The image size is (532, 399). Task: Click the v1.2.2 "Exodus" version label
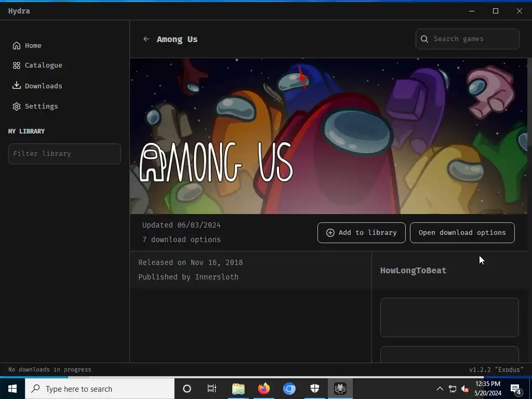pyautogui.click(x=496, y=370)
